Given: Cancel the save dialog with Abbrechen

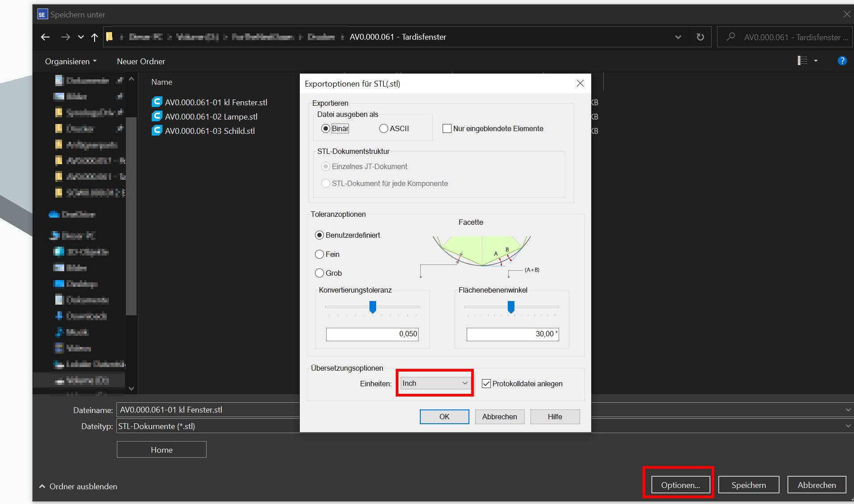Looking at the screenshot, I should (x=817, y=485).
